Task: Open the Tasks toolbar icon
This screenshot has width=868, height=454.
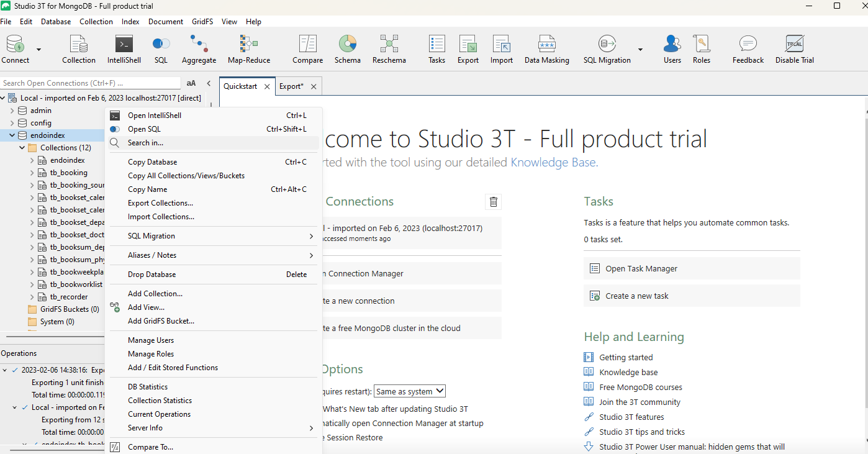Action: [436, 49]
